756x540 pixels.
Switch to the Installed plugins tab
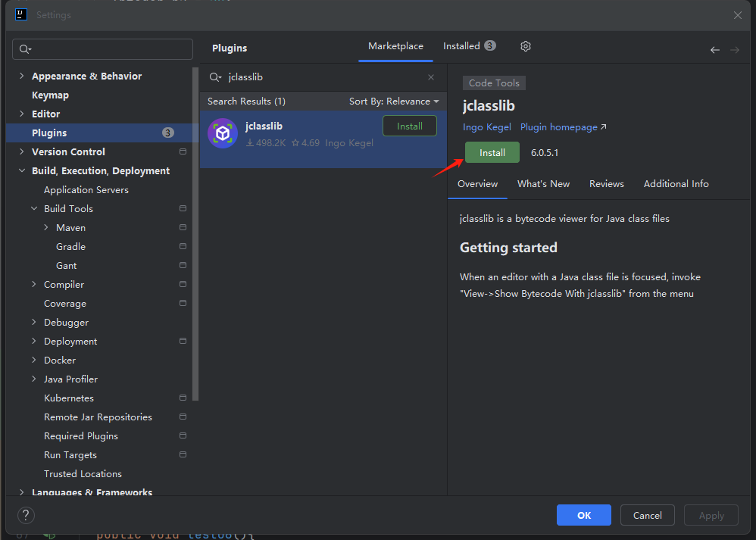click(469, 46)
